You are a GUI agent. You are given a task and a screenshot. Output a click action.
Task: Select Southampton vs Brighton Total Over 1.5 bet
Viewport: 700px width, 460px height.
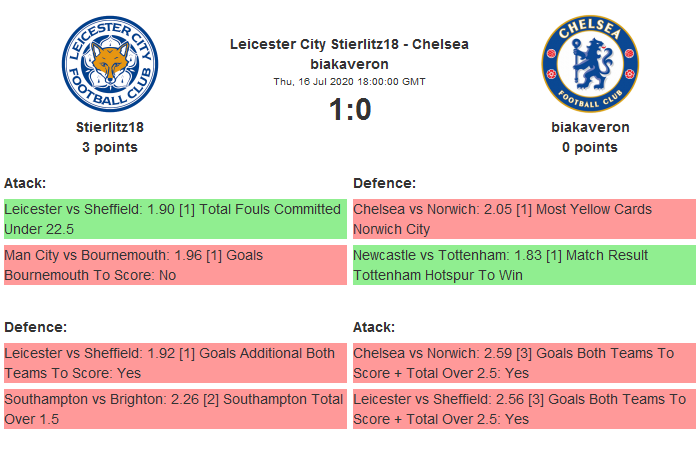174,409
